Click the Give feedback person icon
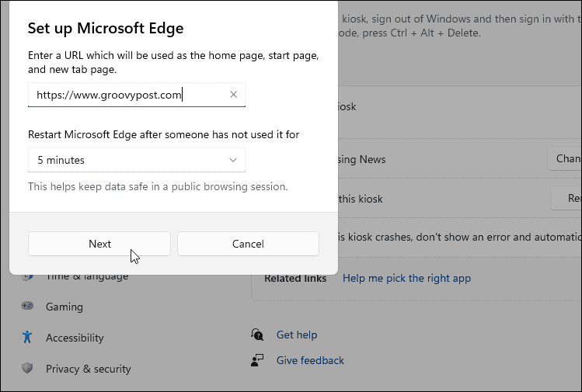This screenshot has height=392, width=582. 258,360
